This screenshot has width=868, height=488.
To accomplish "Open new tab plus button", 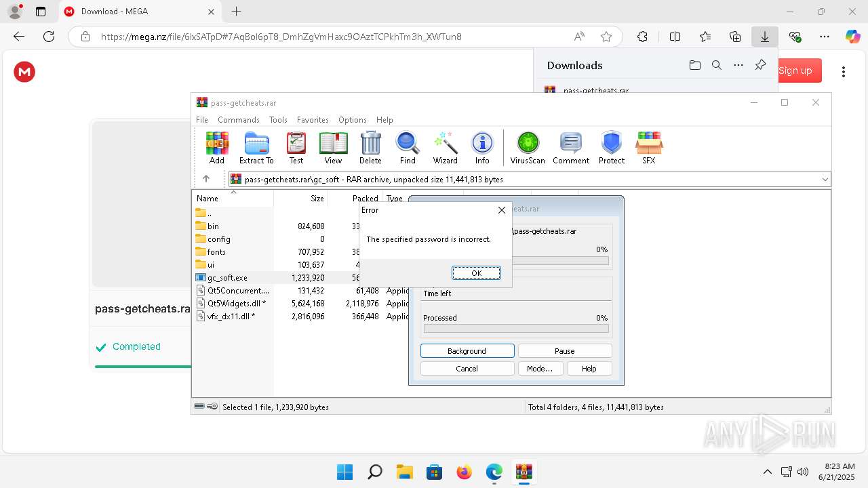I will pos(236,12).
